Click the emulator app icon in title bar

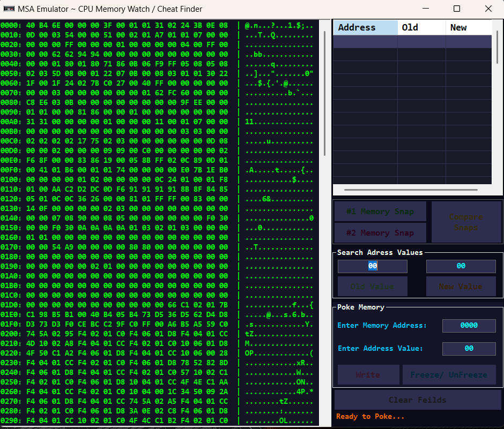coord(9,9)
